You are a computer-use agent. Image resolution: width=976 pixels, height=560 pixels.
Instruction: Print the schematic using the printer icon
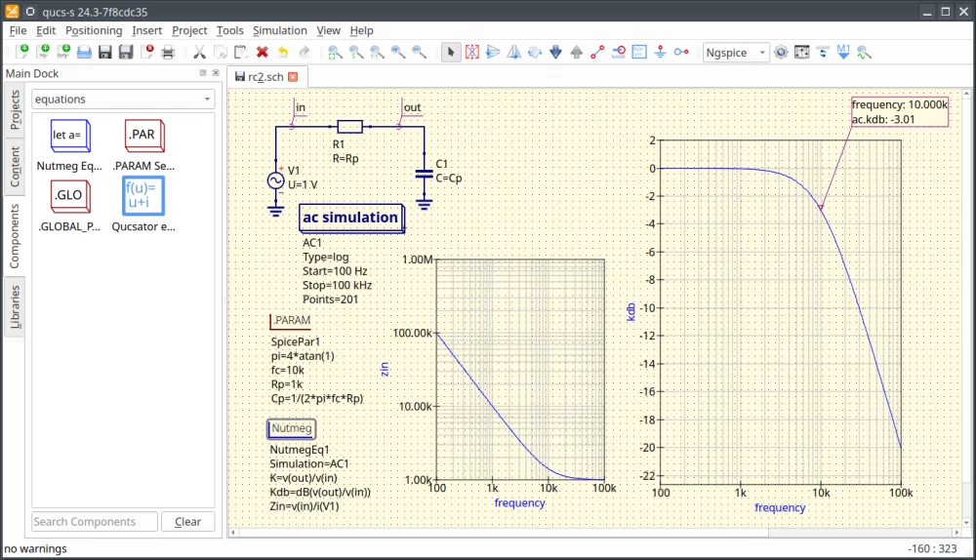(x=168, y=53)
